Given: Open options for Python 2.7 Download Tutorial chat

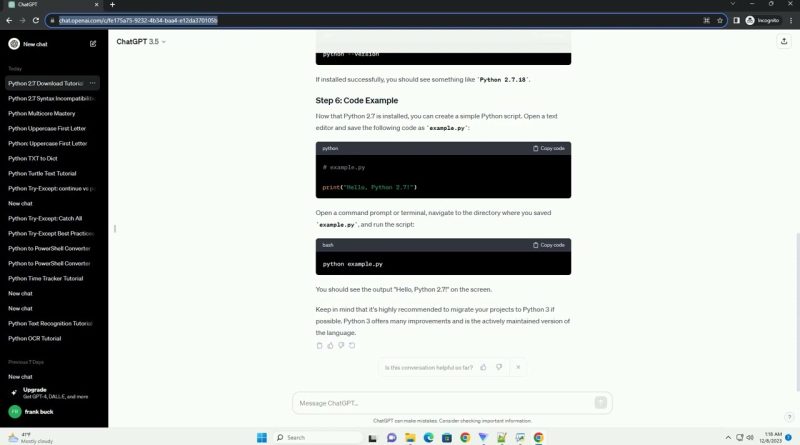Looking at the screenshot, I should coord(92,83).
